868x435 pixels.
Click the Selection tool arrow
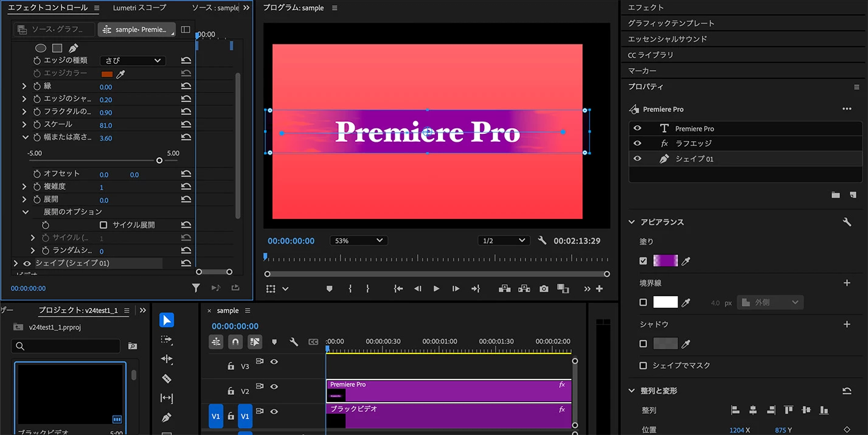point(167,320)
